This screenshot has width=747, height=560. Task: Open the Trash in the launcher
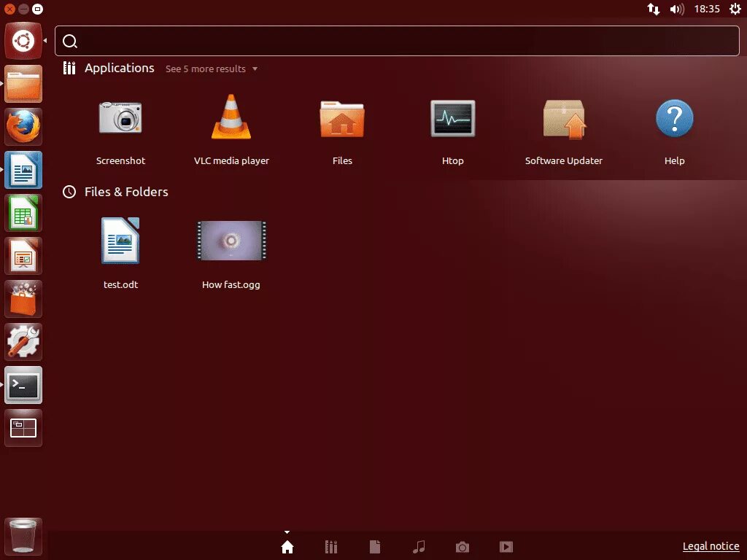(x=23, y=537)
